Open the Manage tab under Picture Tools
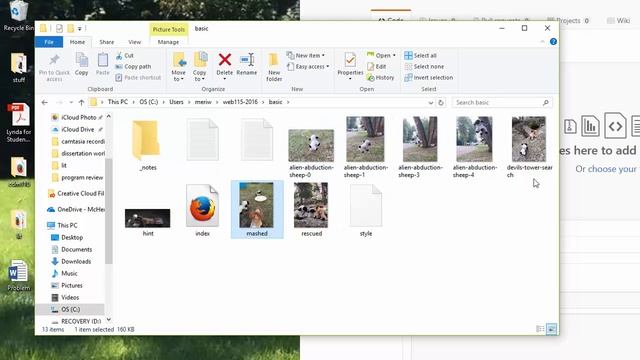 point(168,42)
